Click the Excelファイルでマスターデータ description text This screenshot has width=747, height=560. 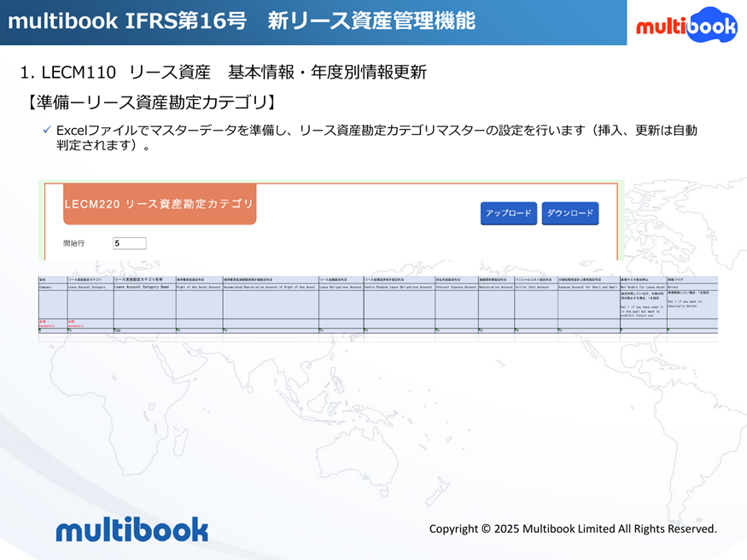[376, 137]
